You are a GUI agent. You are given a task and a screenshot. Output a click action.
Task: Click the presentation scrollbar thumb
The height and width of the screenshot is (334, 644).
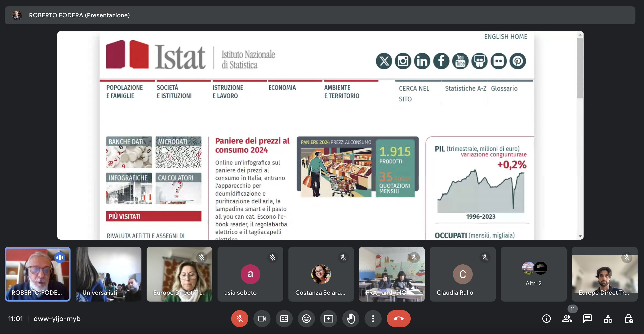[580, 68]
